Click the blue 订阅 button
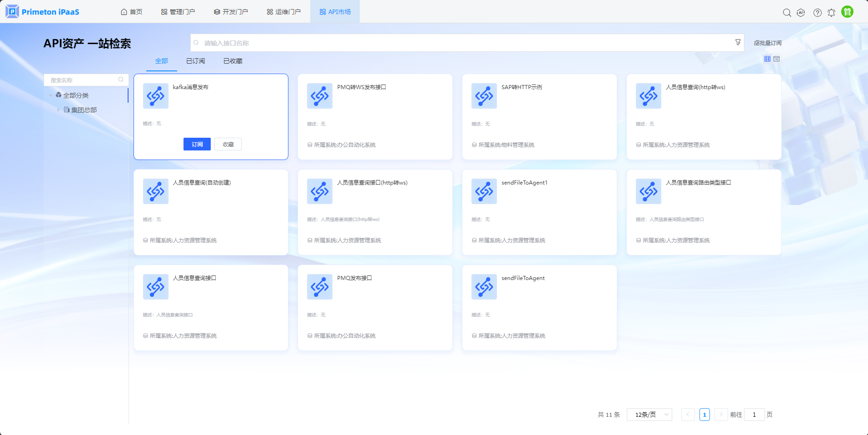This screenshot has width=868, height=435. click(197, 144)
